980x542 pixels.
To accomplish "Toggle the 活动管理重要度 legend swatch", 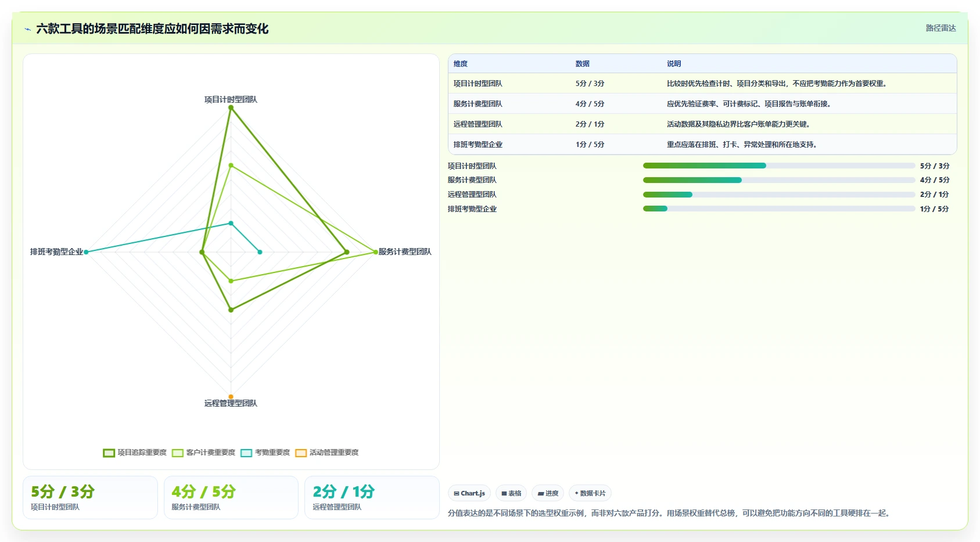I will click(x=300, y=453).
